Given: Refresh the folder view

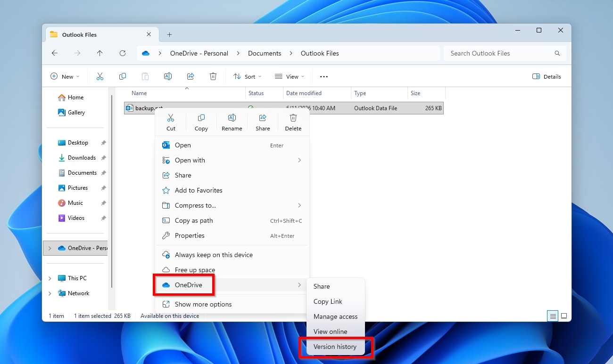Looking at the screenshot, I should pyautogui.click(x=123, y=53).
